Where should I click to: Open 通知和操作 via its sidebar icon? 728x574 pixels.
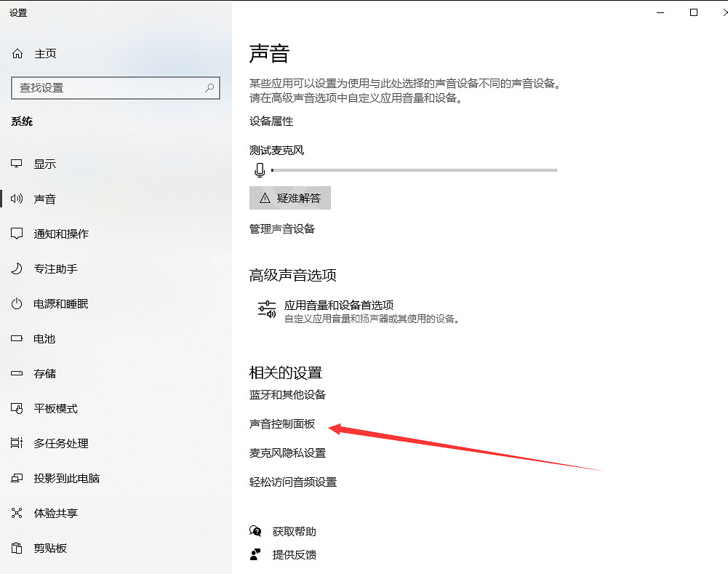17,234
